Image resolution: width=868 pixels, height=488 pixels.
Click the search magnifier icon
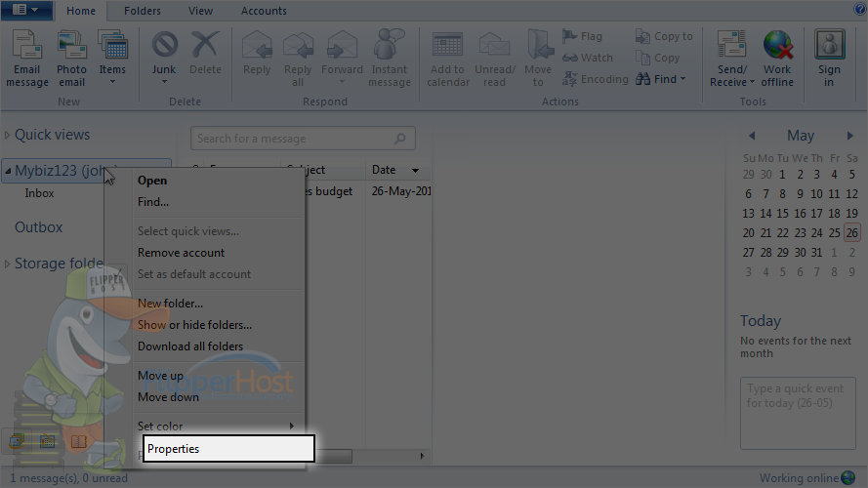point(400,139)
